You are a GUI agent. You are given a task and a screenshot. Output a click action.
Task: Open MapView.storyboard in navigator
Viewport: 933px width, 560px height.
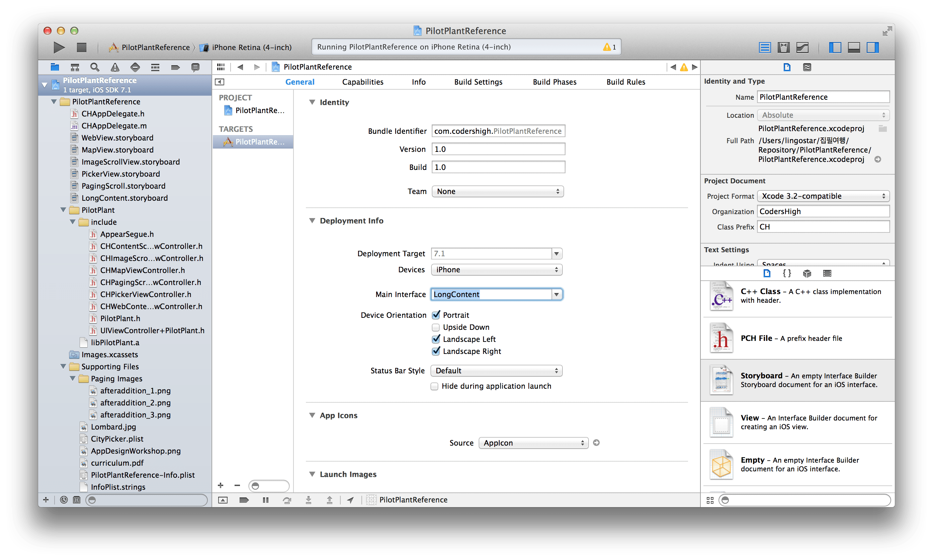pyautogui.click(x=117, y=150)
